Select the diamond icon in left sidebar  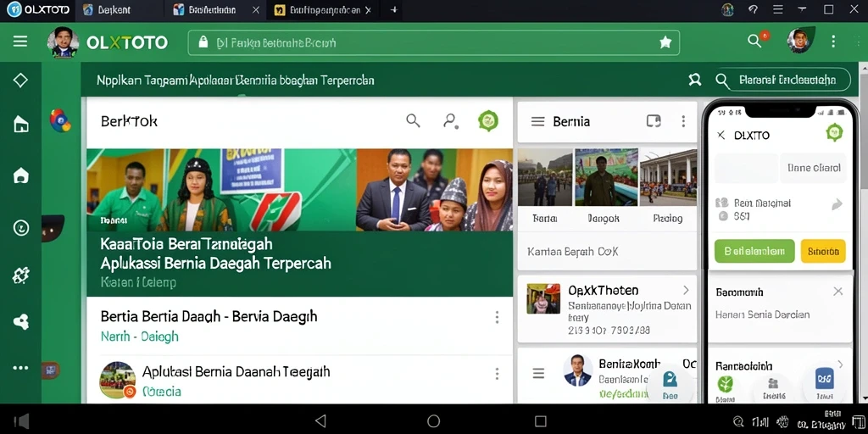(20, 81)
